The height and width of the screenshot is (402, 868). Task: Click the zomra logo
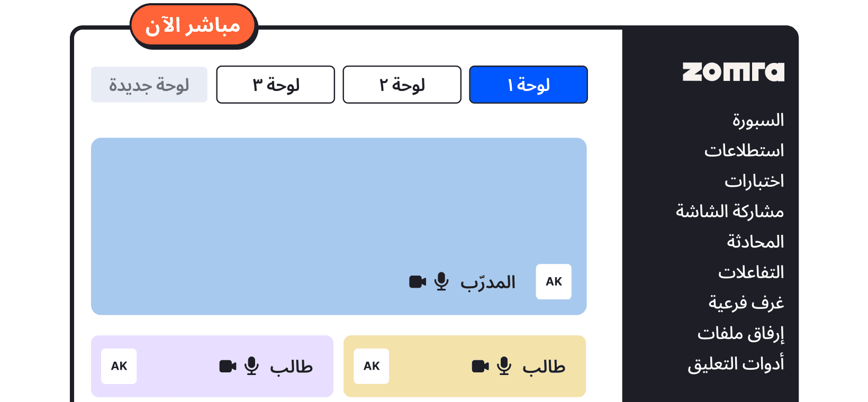point(733,72)
